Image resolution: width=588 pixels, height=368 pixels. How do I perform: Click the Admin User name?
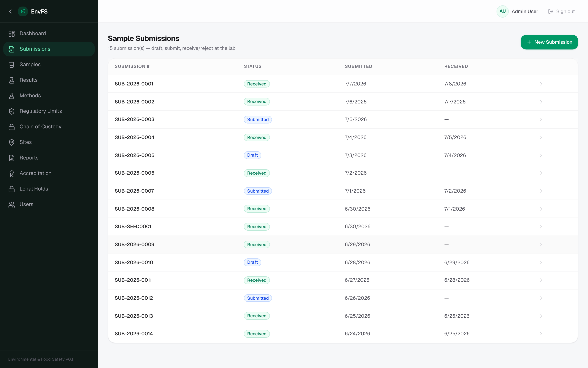(x=525, y=11)
